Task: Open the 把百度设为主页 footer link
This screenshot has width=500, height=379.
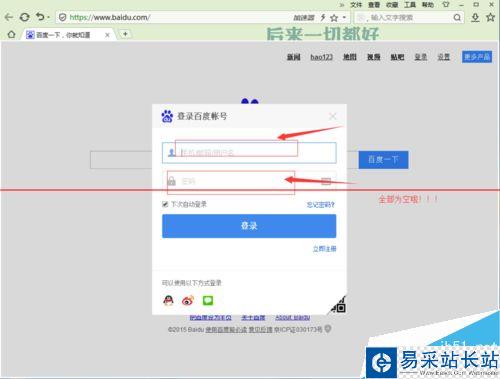Action: pos(211,318)
